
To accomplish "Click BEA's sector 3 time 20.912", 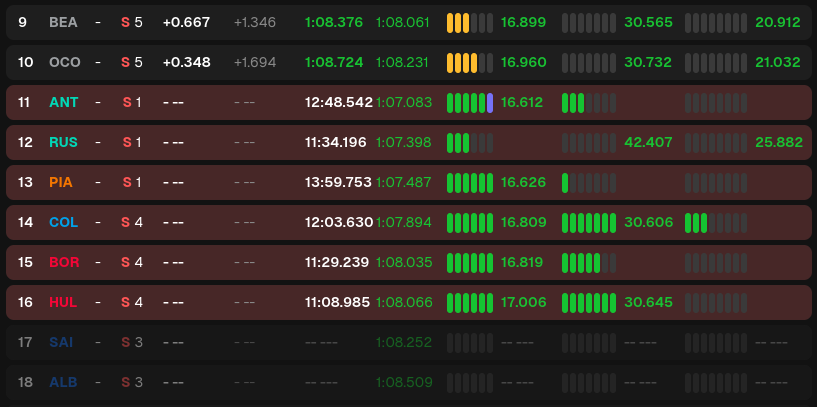I will click(778, 22).
